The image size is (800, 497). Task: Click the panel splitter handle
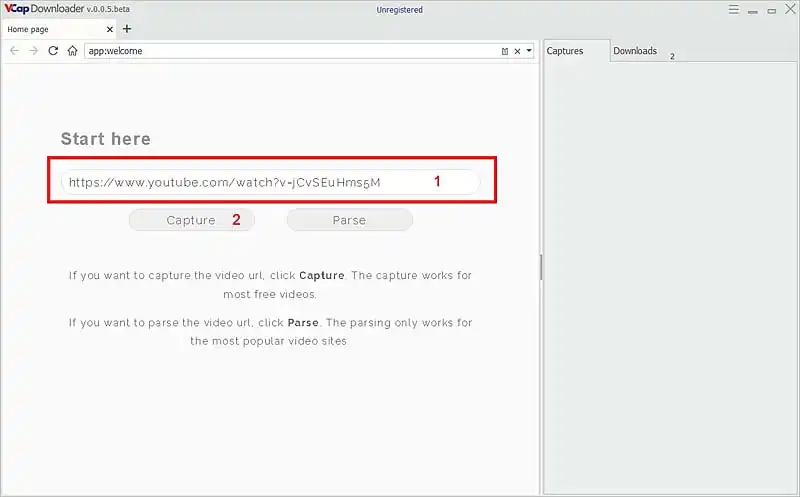pyautogui.click(x=541, y=267)
